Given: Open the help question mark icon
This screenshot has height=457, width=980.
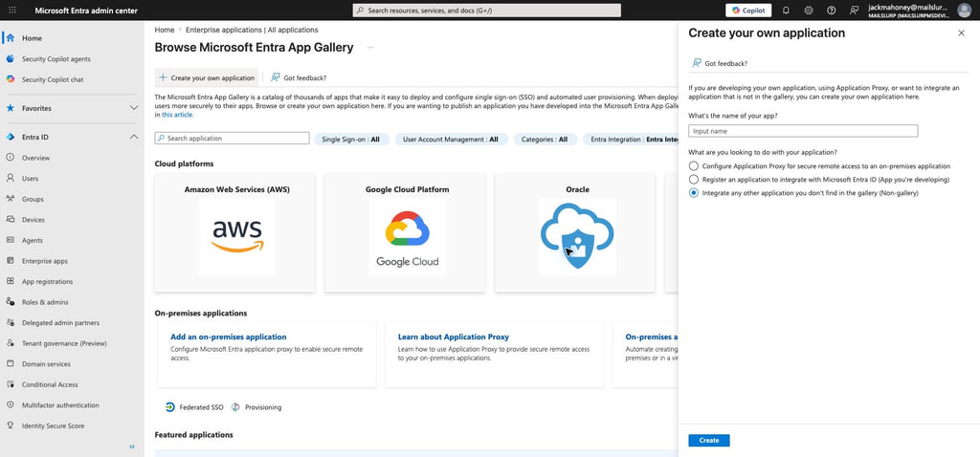Looking at the screenshot, I should (832, 11).
